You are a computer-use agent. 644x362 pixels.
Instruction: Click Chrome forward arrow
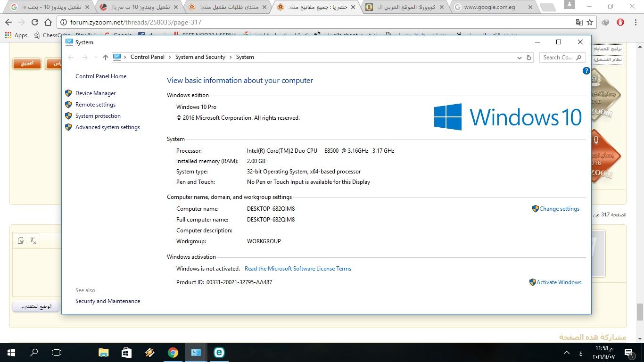click(21, 22)
